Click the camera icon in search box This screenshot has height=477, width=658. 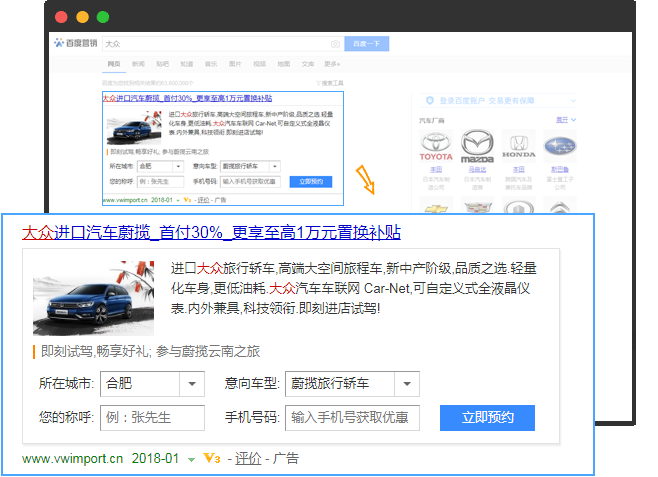[x=335, y=44]
